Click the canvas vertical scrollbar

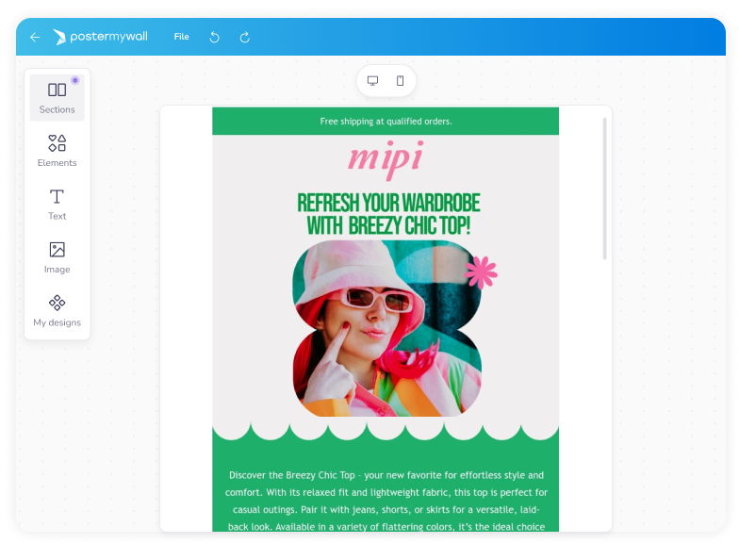tap(605, 189)
